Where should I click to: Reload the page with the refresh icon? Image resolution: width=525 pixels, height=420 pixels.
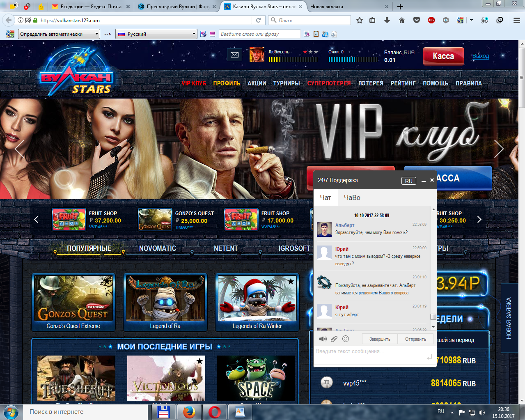pyautogui.click(x=258, y=20)
